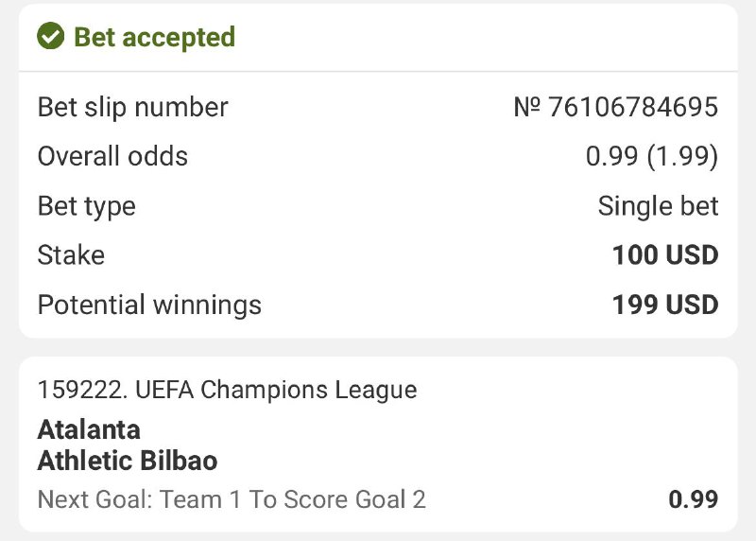Click the "Stake" label
This screenshot has height=541, width=756.
pos(71,255)
